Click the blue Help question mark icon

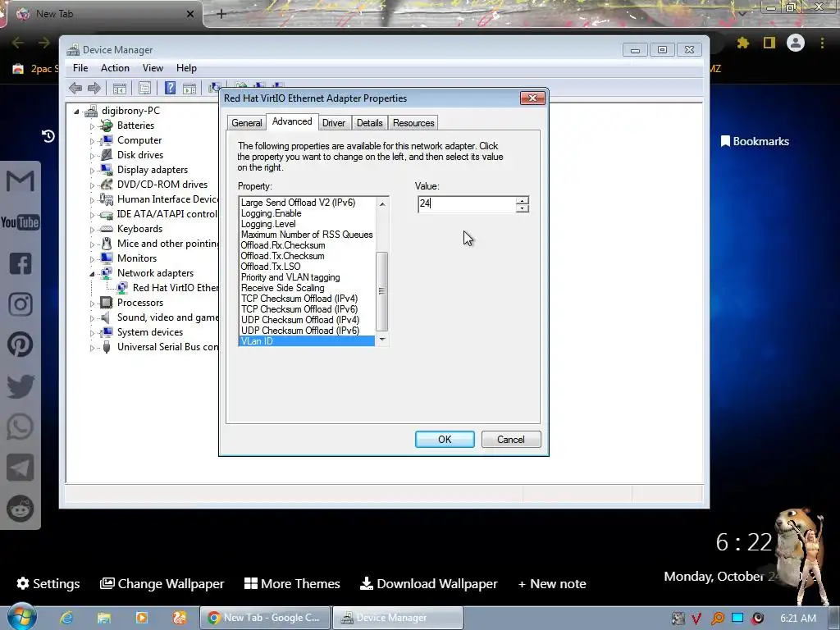tap(170, 89)
